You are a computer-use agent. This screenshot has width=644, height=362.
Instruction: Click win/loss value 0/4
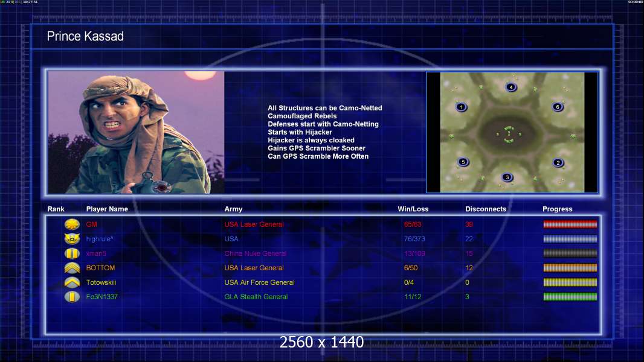[x=408, y=282]
